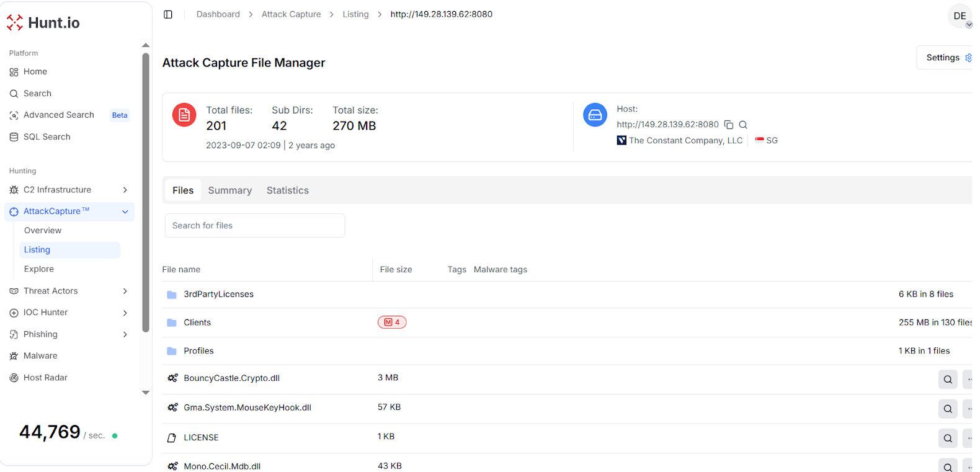980x472 pixels.
Task: Click magnifier icon for Gma.System.MouseKeyHook.dll row
Action: [x=947, y=409]
